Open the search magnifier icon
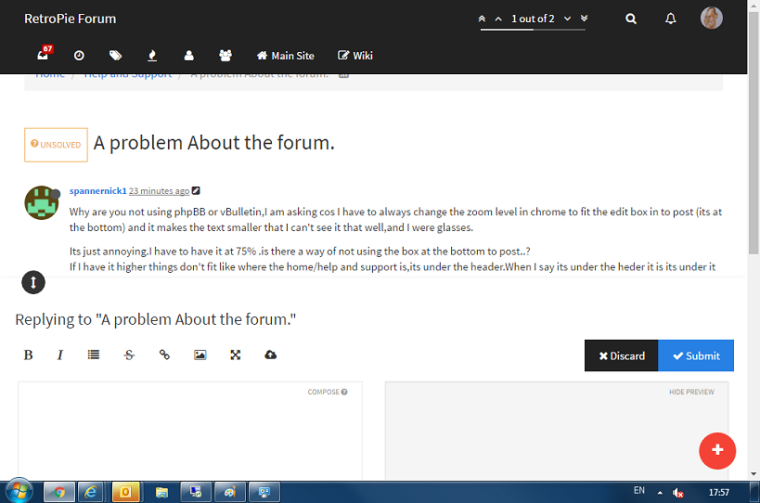The width and height of the screenshot is (760, 503). (x=631, y=19)
